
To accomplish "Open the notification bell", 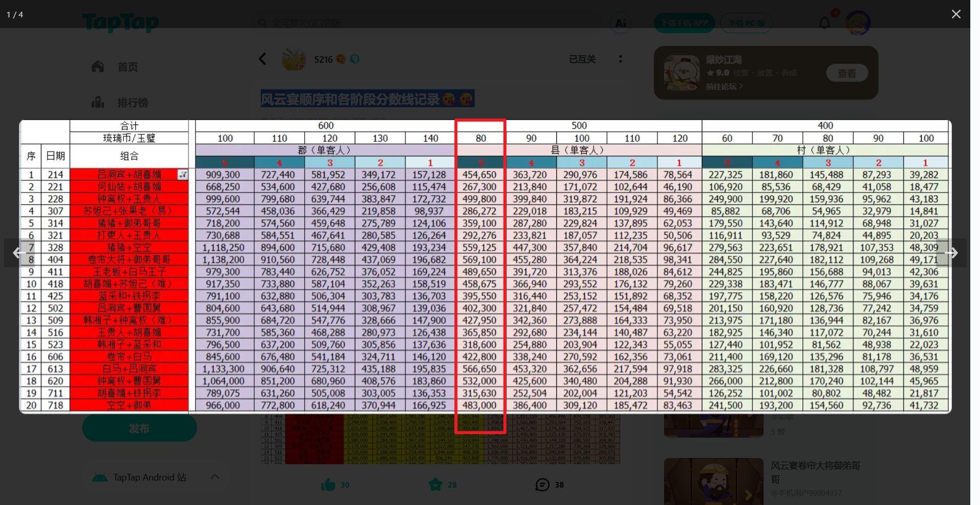I will pyautogui.click(x=824, y=23).
